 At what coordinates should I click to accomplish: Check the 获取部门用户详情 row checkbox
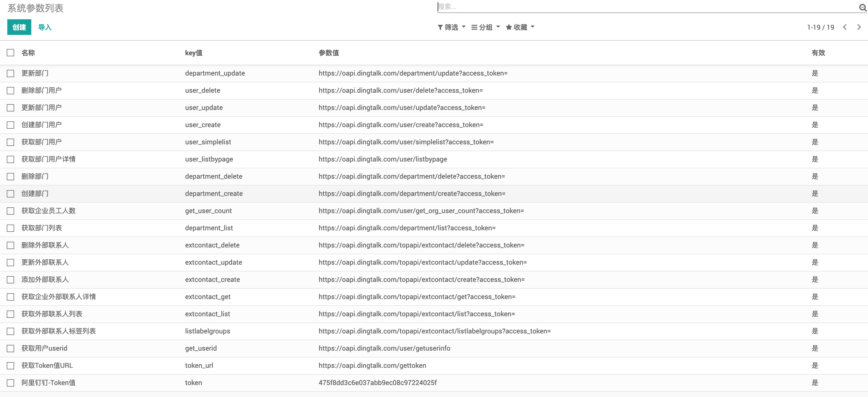(x=10, y=159)
